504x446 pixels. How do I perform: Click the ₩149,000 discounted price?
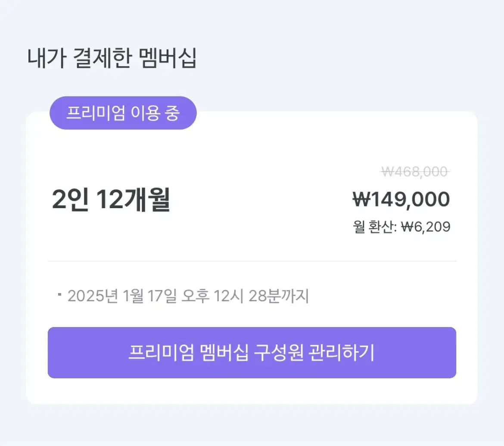point(401,200)
